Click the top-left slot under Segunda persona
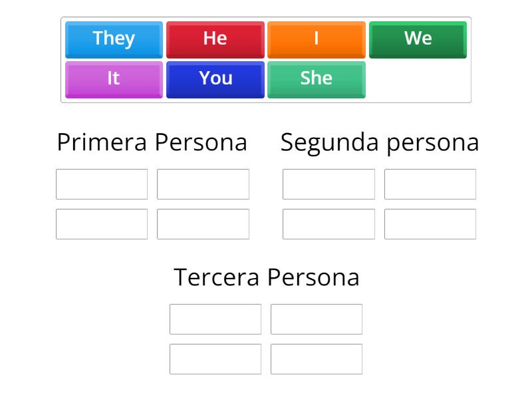 pyautogui.click(x=328, y=184)
